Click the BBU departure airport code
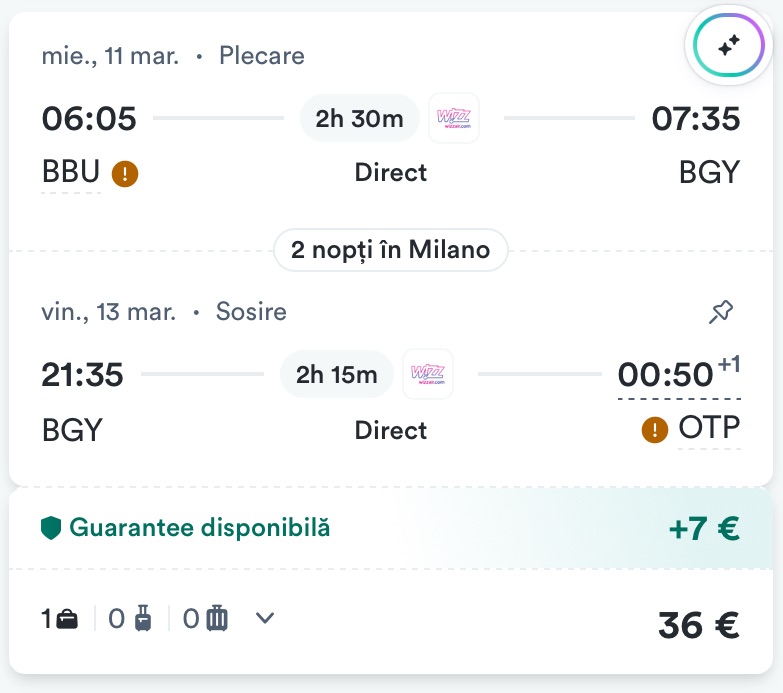The width and height of the screenshot is (783, 693). (x=71, y=173)
